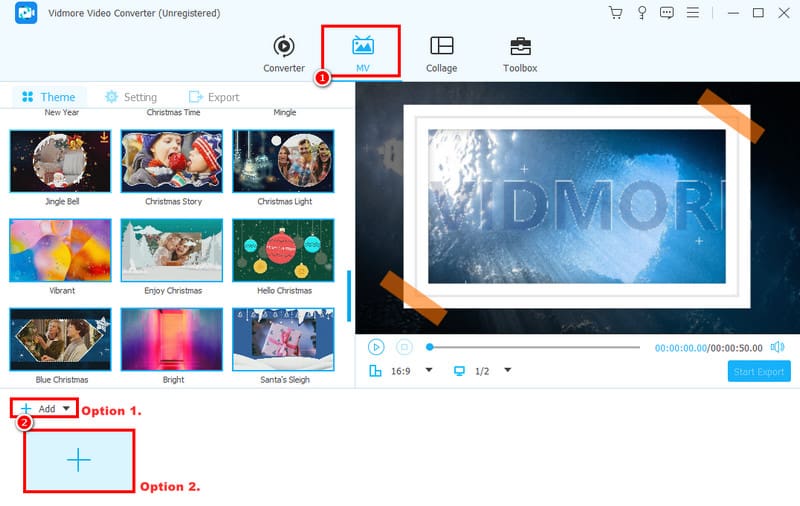The height and width of the screenshot is (506, 800).
Task: Click the Christmas Time theme label
Action: point(173,112)
